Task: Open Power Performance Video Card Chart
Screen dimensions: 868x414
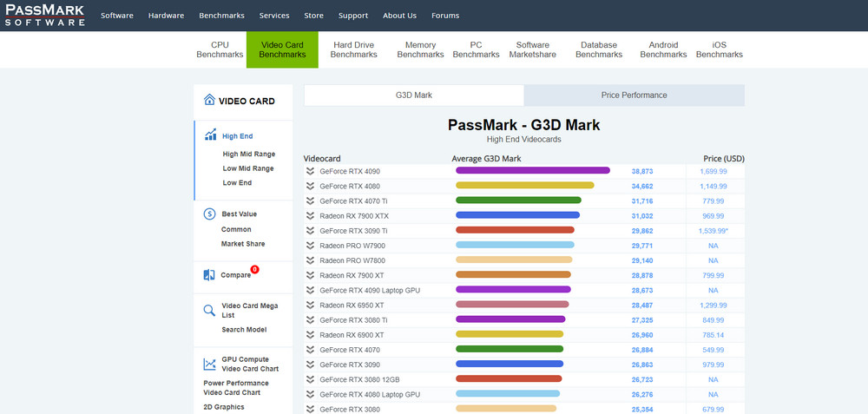Action: (x=236, y=388)
